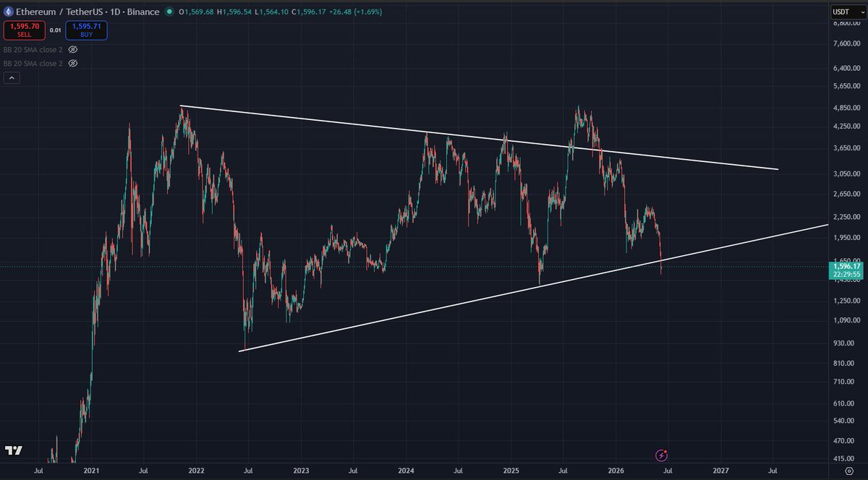Select the lower ascending trendline
Screen dimensions: 868x480
(x=534, y=288)
